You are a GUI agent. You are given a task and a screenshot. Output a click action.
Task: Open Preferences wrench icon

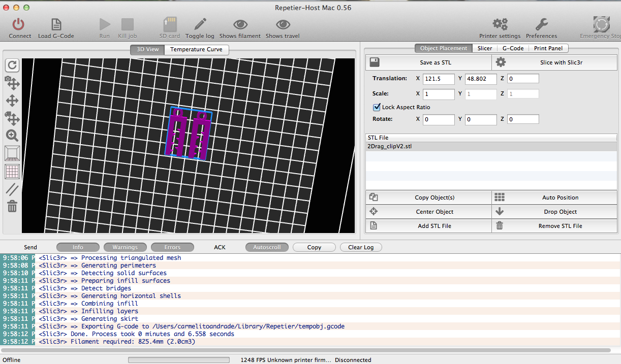[x=541, y=24]
